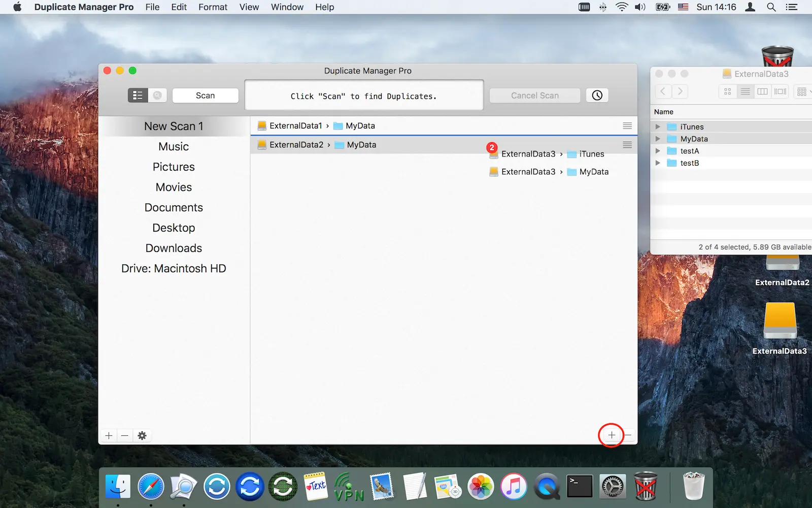Screen dimensions: 812x508
Task: Click Name column header in Finder window
Action: click(664, 112)
